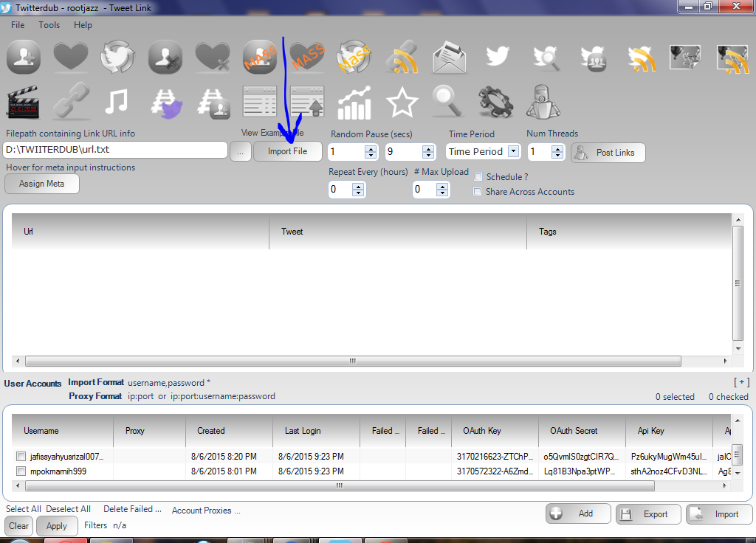Click the browse '...' file button
This screenshot has height=543, width=756.
(x=240, y=152)
